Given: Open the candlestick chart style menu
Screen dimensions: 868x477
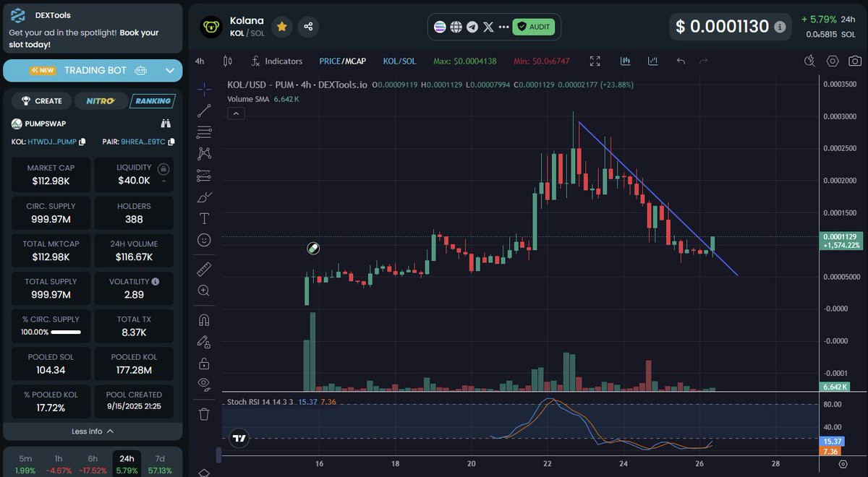Looking at the screenshot, I should [x=229, y=61].
